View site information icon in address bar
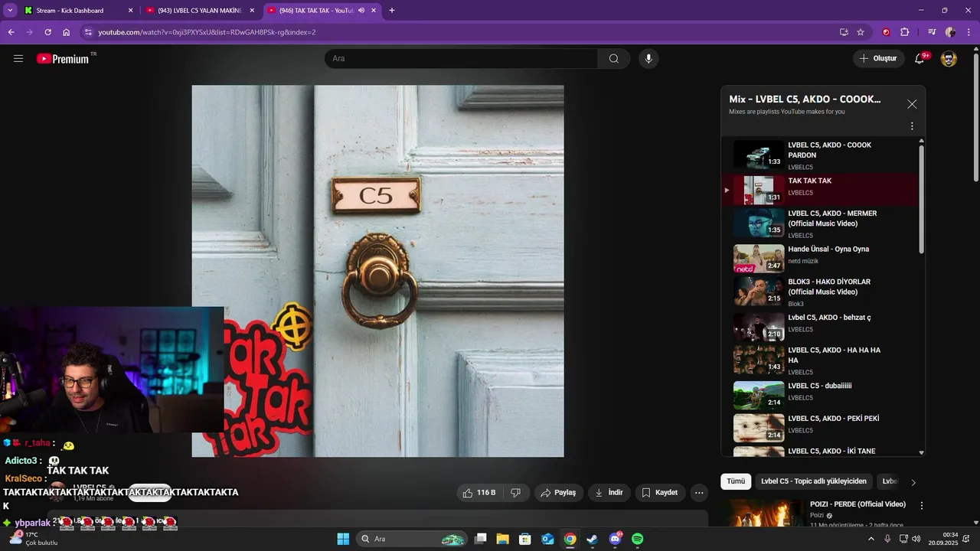The image size is (980, 551). 88,32
